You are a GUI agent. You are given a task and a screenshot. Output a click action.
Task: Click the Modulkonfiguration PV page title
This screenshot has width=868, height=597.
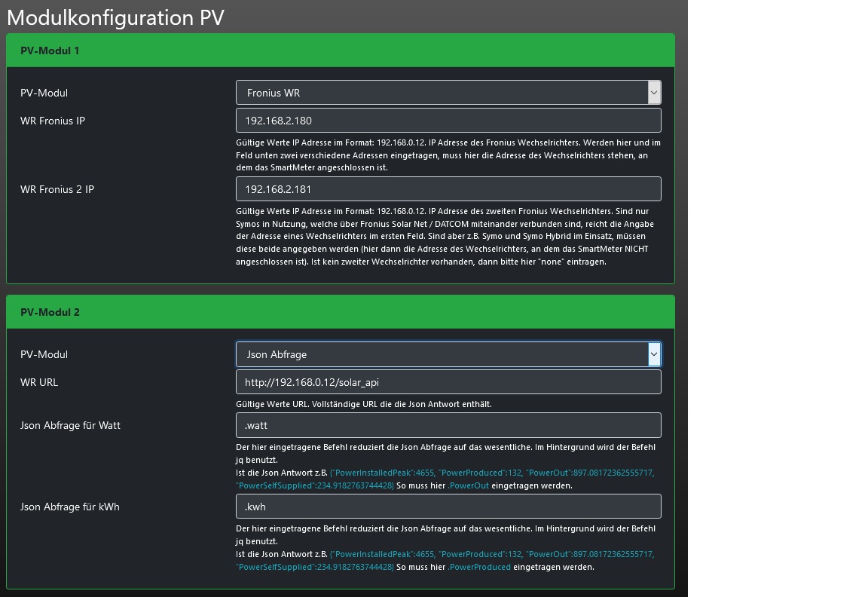(115, 17)
